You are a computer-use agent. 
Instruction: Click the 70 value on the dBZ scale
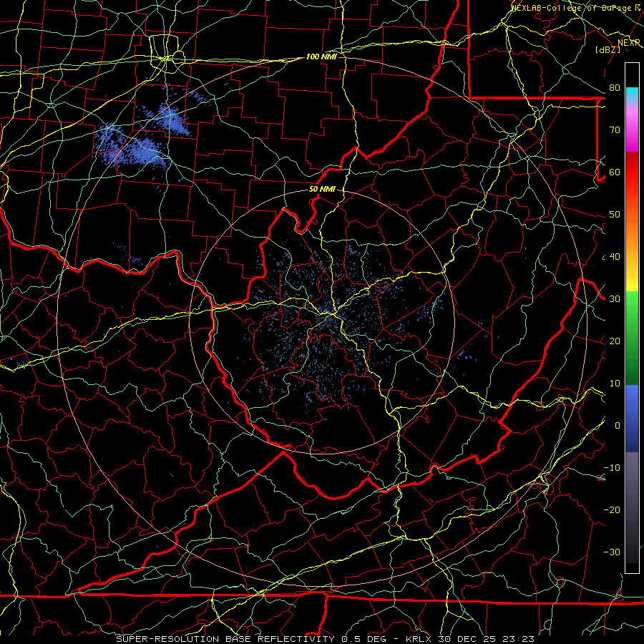[615, 130]
